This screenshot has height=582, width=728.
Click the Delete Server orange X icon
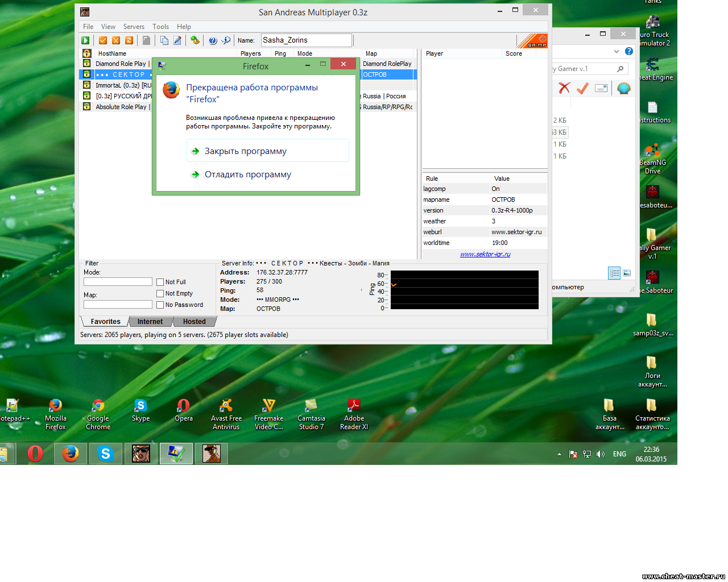tap(116, 40)
